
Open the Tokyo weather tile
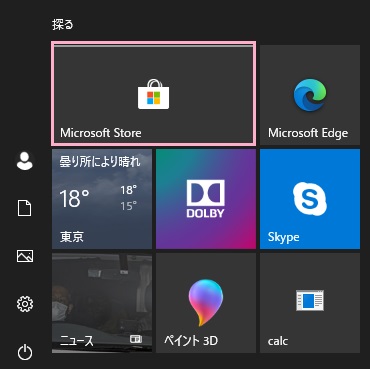click(x=102, y=199)
